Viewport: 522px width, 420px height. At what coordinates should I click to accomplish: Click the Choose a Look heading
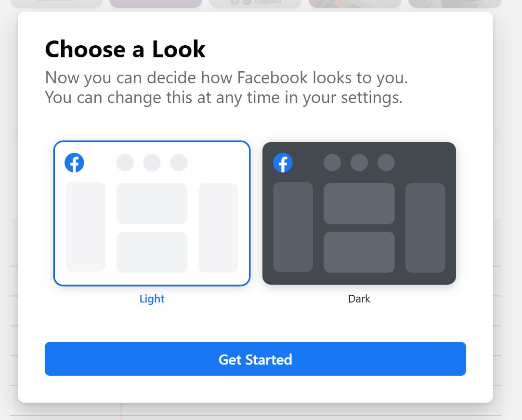click(125, 49)
